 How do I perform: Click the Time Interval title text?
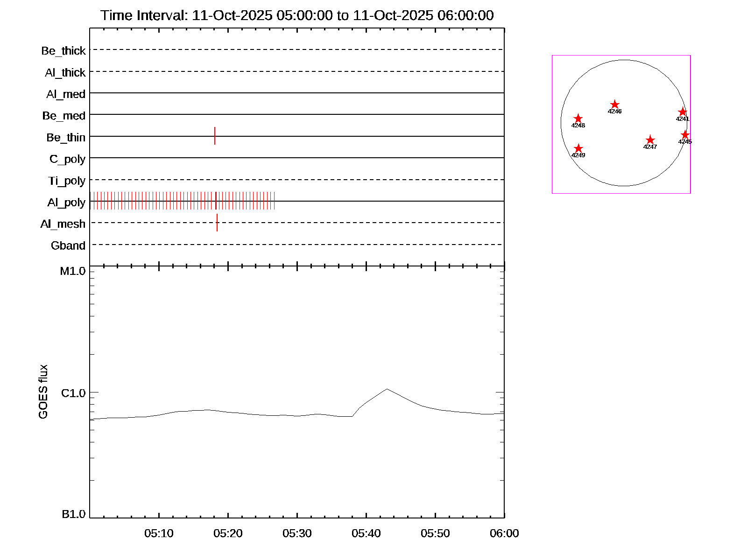click(297, 15)
